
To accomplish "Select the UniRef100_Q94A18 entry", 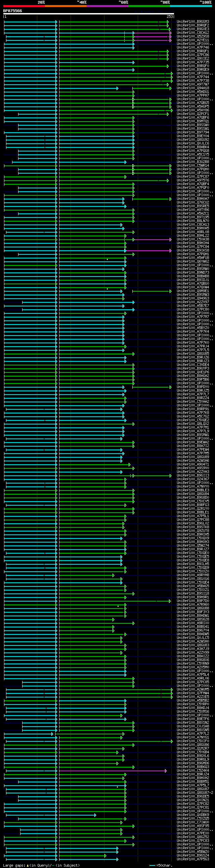I will click(x=193, y=88).
